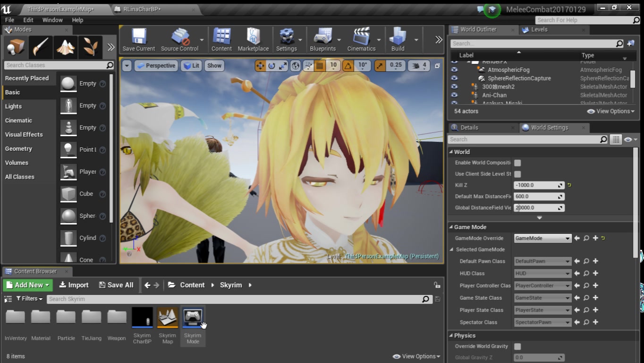Open the Marketplace
Screen dimensions: 644x363
point(254,40)
